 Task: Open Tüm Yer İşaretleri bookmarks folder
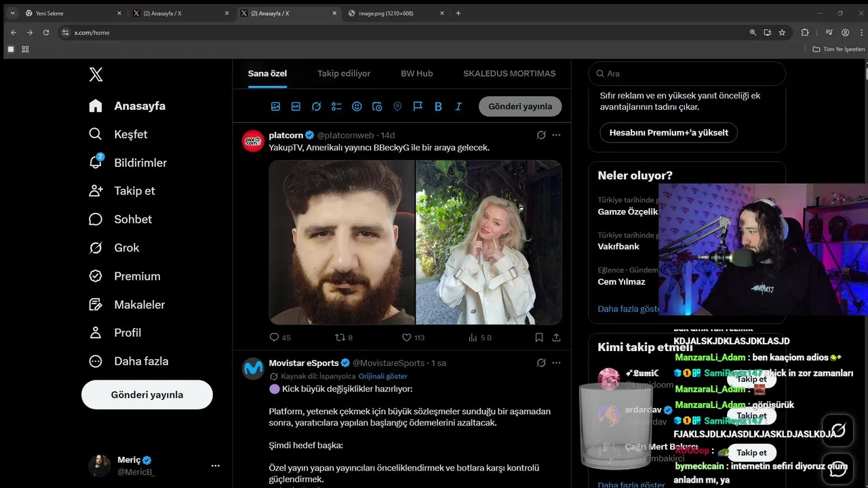click(x=839, y=49)
